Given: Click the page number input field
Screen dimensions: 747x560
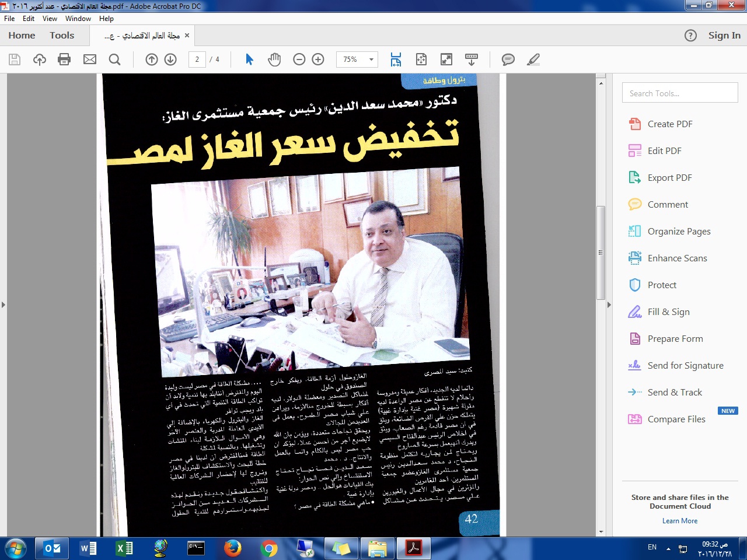Looking at the screenshot, I should (x=197, y=60).
